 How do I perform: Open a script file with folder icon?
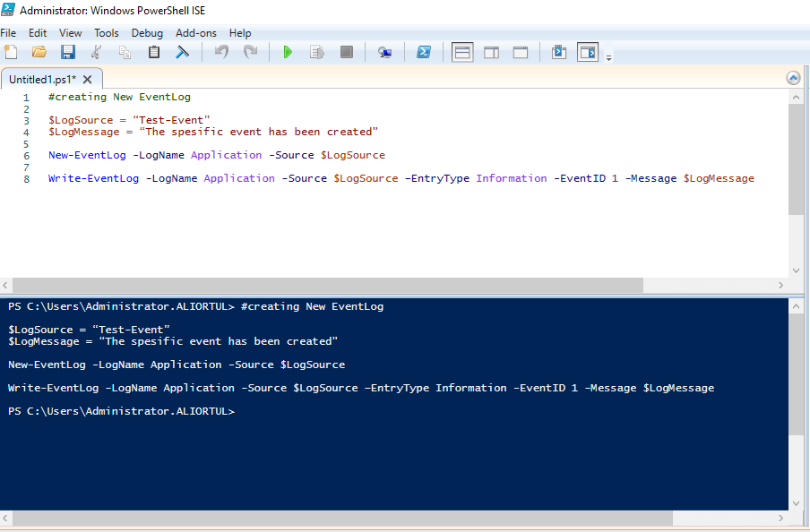tap(39, 52)
